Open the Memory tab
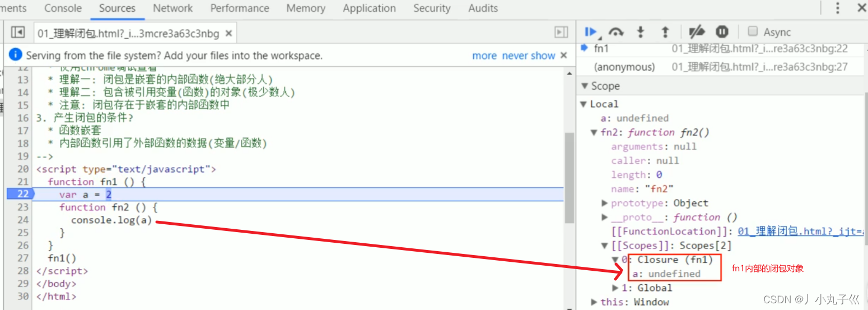This screenshot has height=310, width=868. pos(306,8)
